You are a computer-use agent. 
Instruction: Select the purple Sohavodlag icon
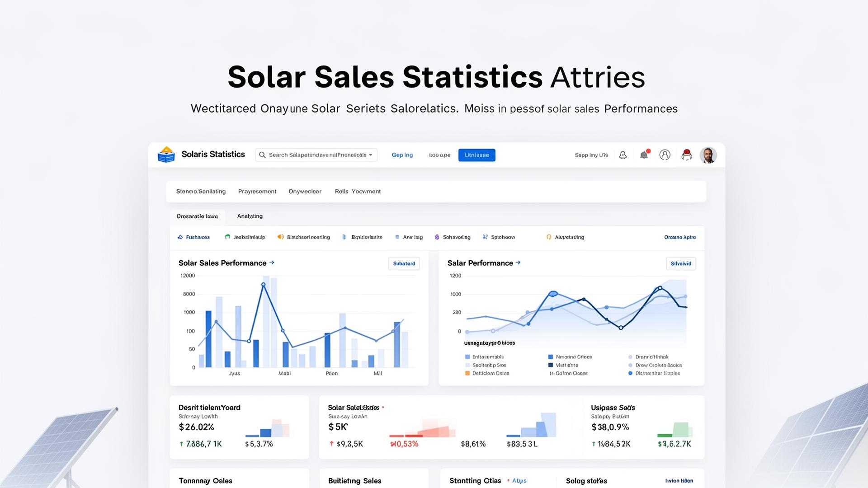click(436, 237)
